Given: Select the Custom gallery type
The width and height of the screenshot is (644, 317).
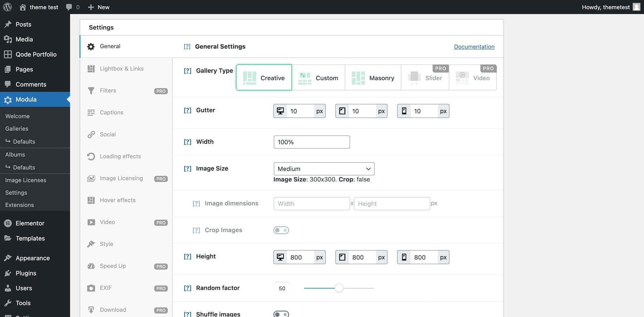Looking at the screenshot, I should click(x=318, y=77).
